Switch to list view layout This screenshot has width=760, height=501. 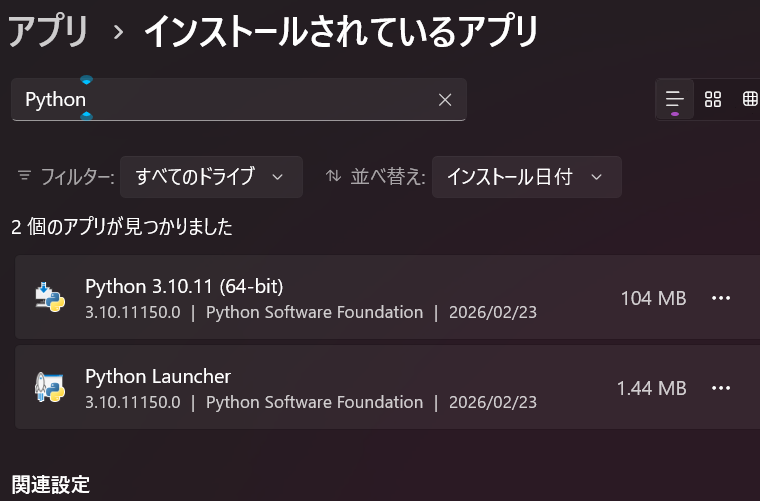(x=675, y=99)
